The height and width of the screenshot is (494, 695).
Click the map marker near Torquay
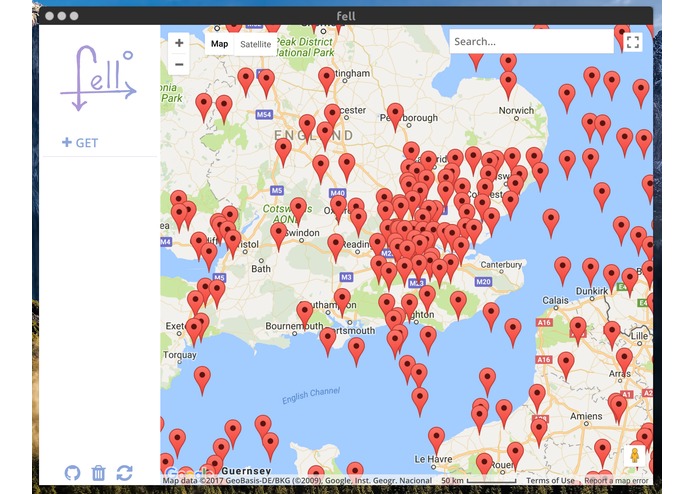point(202,379)
